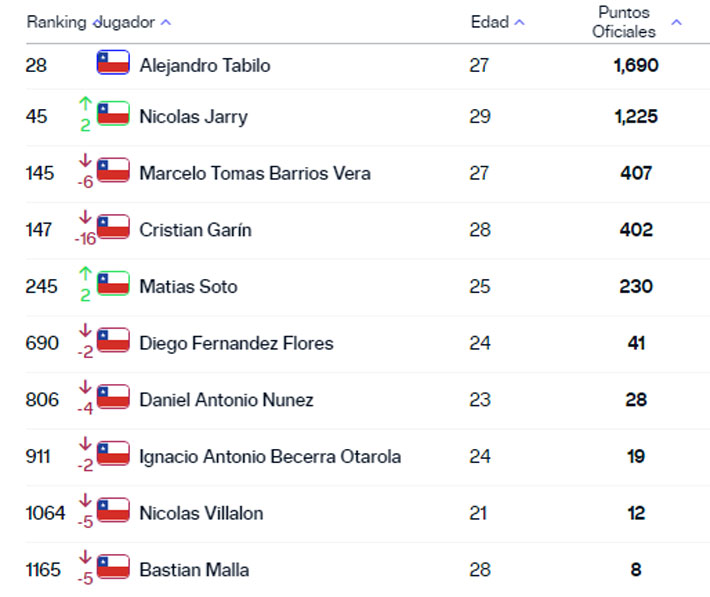Click the 1,690 points value
The width and height of the screenshot is (710, 597).
tap(635, 66)
